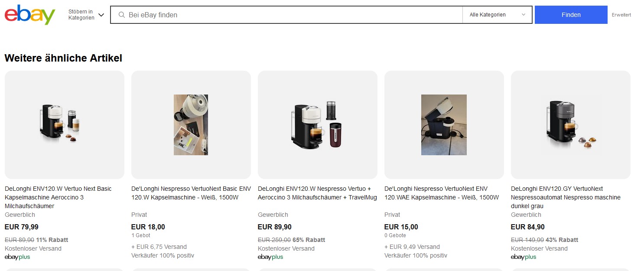Open thumbnail with Aeroccino and TravelMug
This screenshot has width=644, height=271.
point(318,125)
